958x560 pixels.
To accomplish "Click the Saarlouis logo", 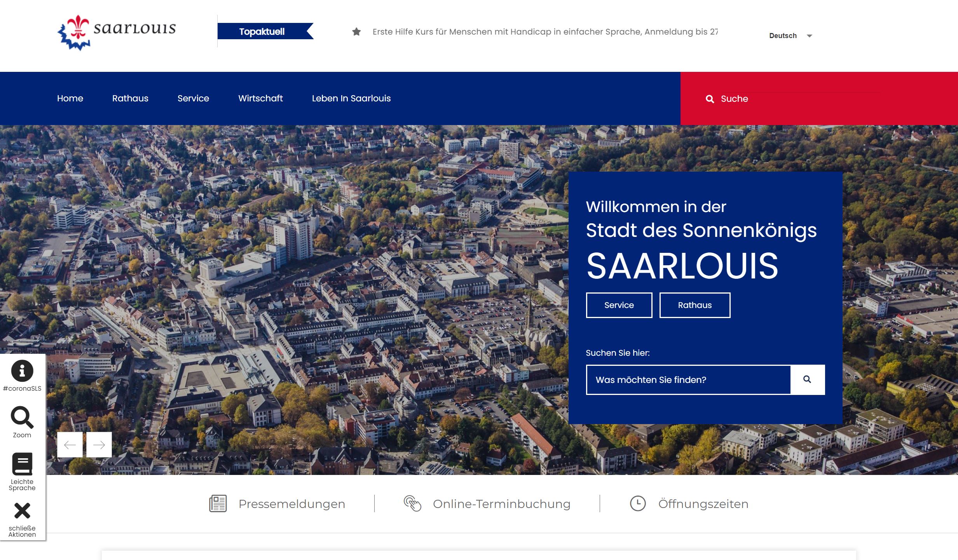I will point(117,33).
